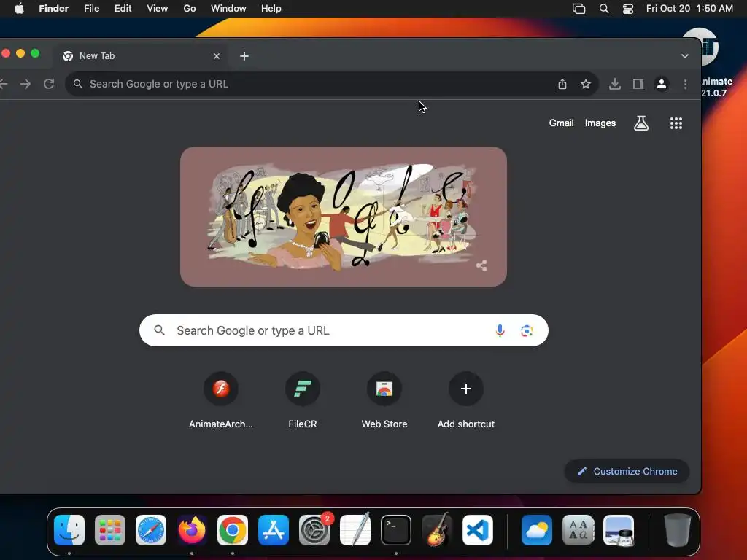Screen dimensions: 747x560
Task: Click the Chrome reload page icon
Action: (x=49, y=85)
